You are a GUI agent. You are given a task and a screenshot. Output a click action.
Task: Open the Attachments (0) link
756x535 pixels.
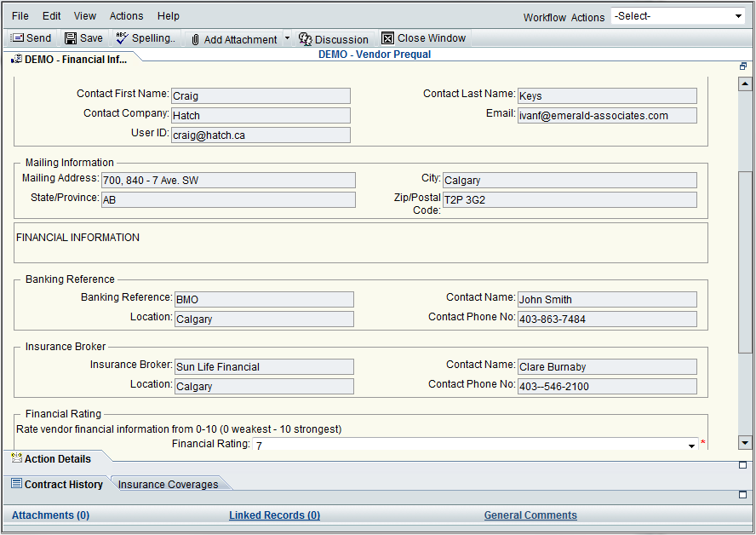coord(50,515)
